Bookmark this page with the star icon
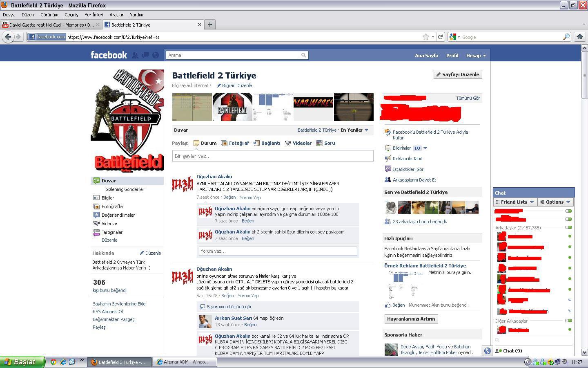 [426, 37]
